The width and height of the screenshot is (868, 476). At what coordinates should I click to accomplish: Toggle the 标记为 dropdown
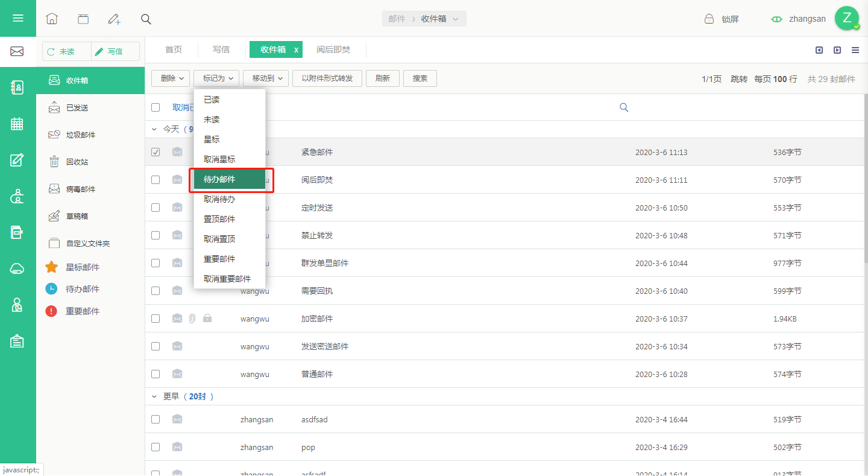pyautogui.click(x=216, y=78)
